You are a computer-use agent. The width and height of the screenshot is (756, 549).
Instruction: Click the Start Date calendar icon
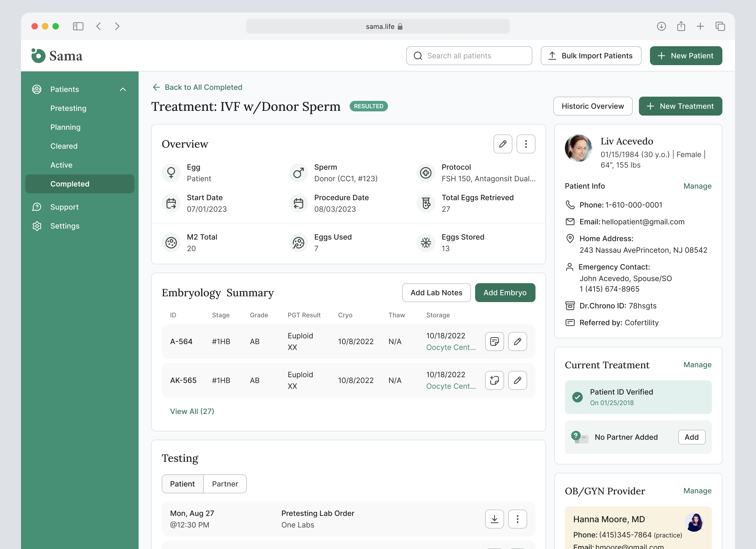[171, 203]
